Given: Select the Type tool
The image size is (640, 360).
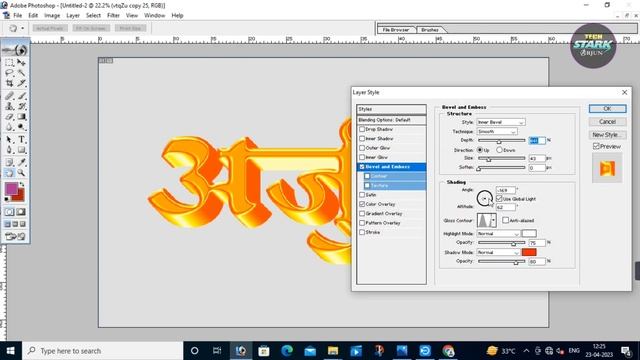Looking at the screenshot, I should (21, 140).
